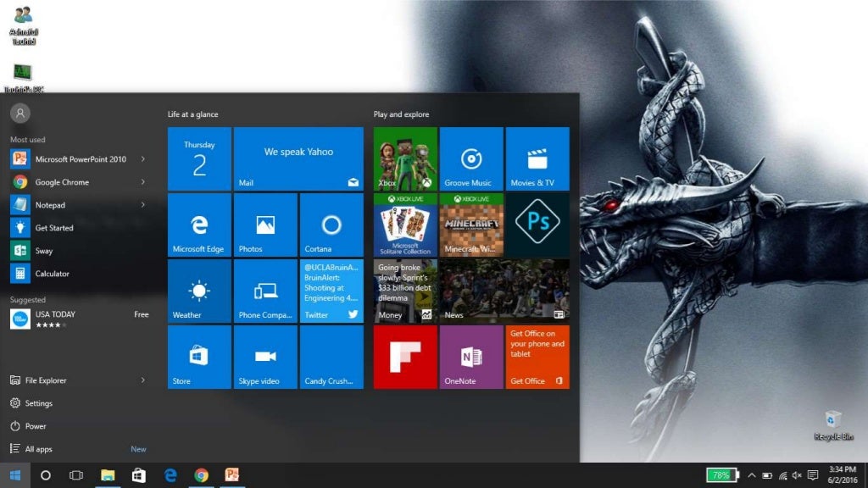
Task: Select the Recycle Bin desktop icon
Action: (x=833, y=425)
